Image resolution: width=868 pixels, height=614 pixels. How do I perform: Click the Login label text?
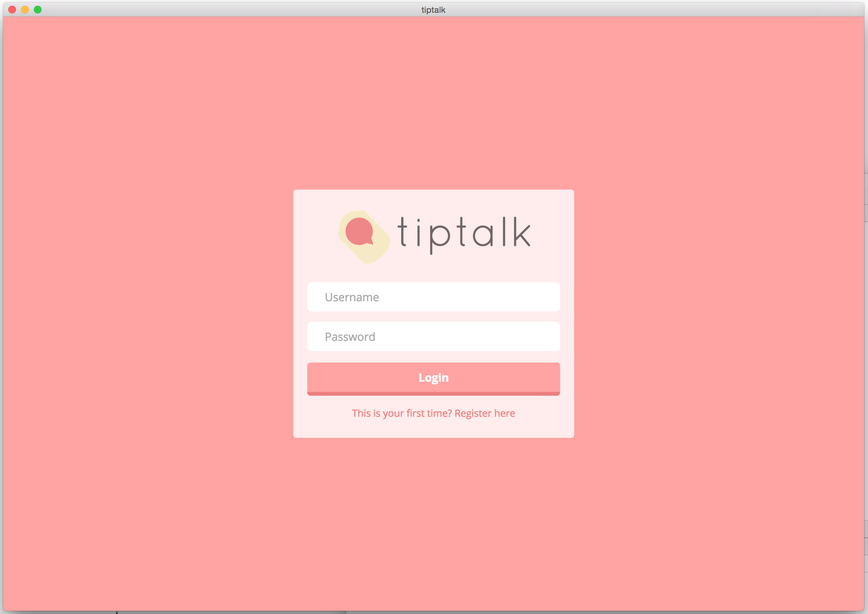point(433,377)
